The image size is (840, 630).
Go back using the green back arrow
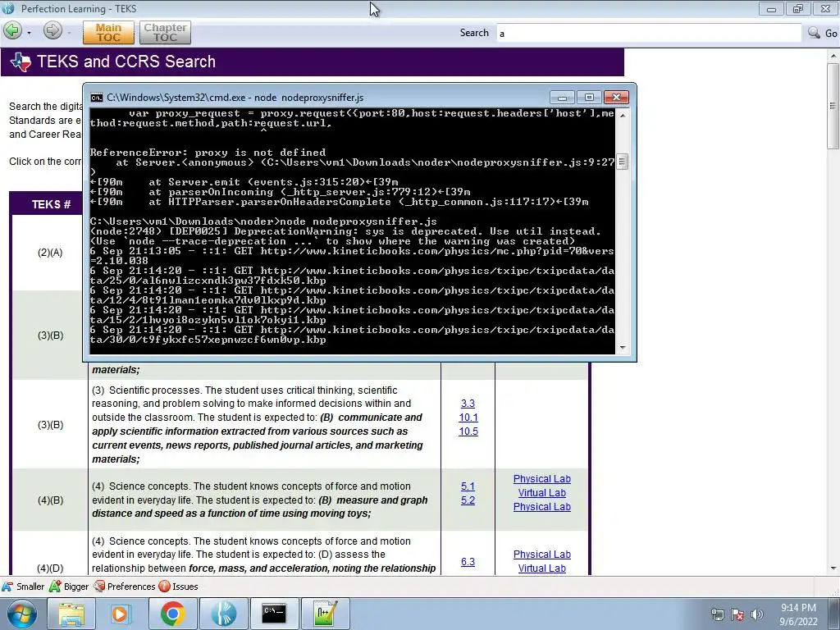(x=13, y=31)
